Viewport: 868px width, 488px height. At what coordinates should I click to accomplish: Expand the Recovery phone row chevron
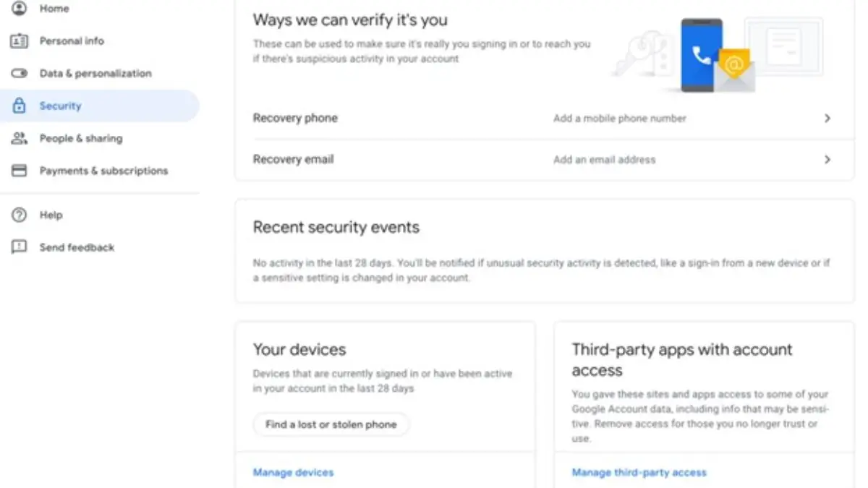[827, 119]
